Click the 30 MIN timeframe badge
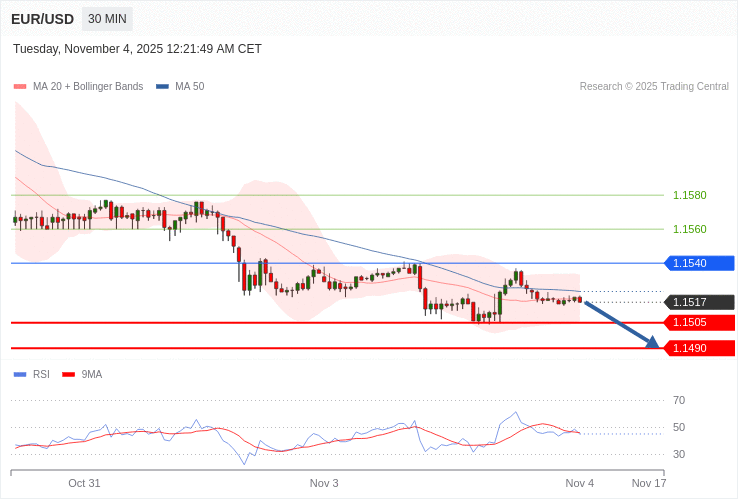738x500 pixels. tap(107, 19)
